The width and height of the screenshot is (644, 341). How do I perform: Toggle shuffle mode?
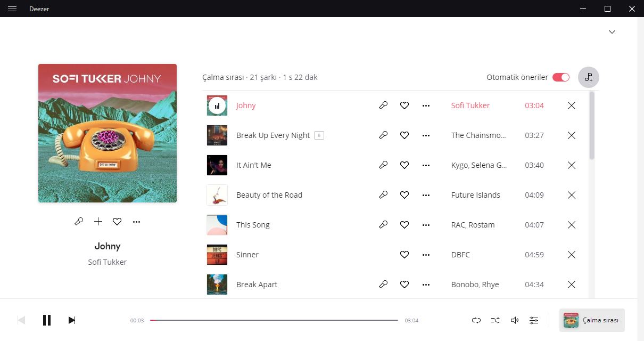pos(496,320)
